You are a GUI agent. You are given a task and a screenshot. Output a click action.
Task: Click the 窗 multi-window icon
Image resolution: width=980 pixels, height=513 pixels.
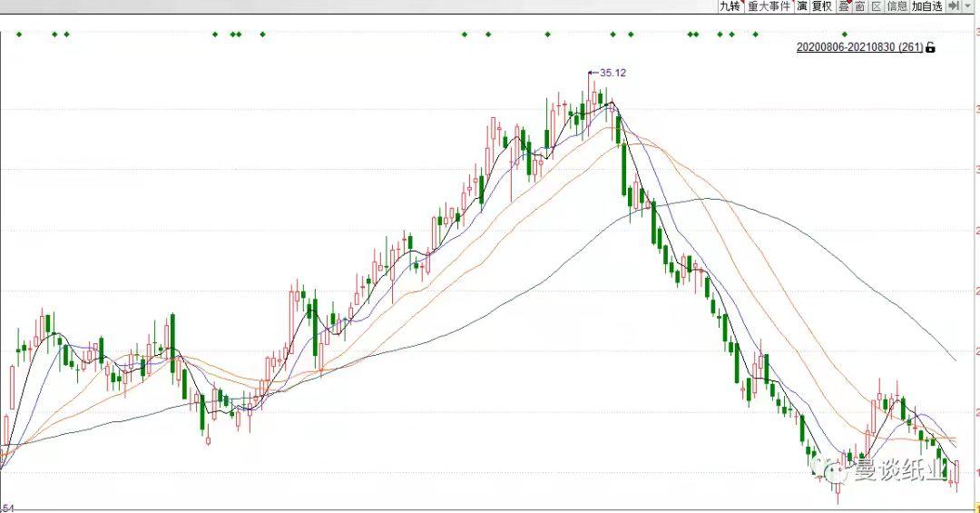859,6
